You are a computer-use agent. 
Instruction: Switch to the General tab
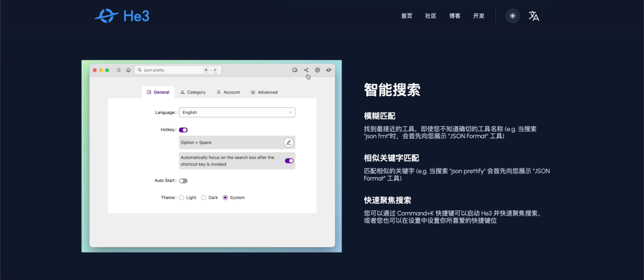tap(158, 92)
